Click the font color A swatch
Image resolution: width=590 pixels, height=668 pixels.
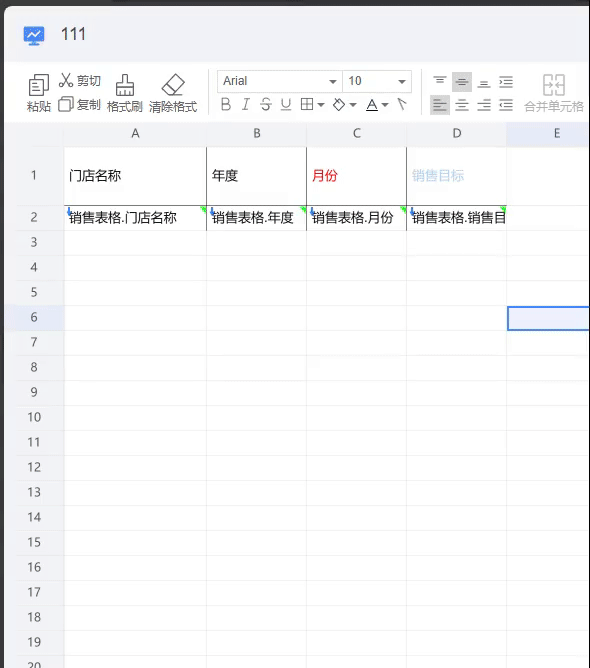(372, 105)
